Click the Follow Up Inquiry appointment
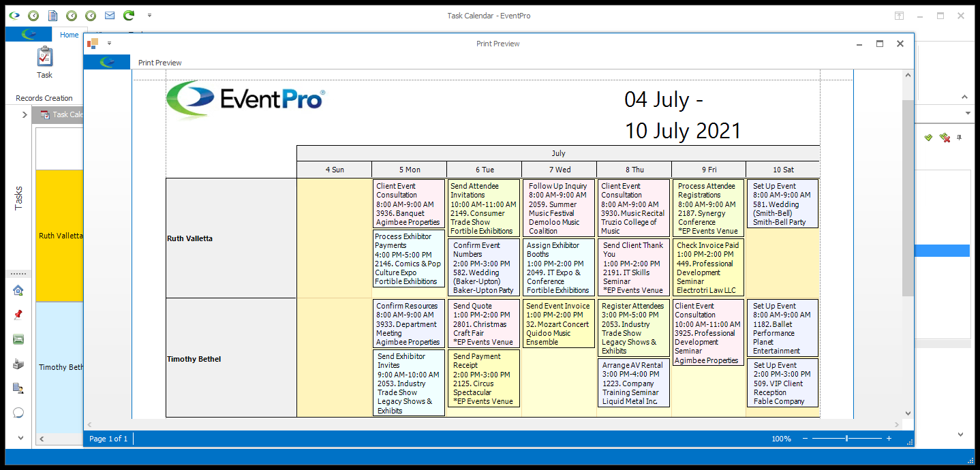 click(x=559, y=208)
